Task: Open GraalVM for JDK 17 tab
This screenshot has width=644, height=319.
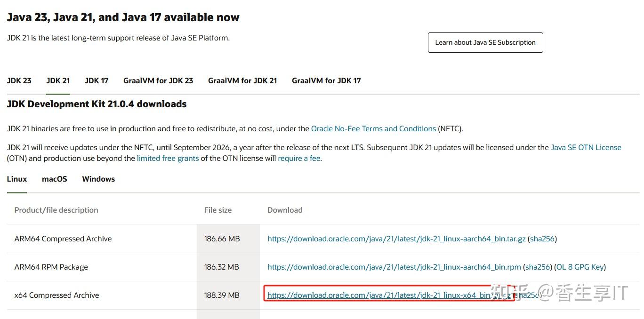Action: tap(326, 80)
